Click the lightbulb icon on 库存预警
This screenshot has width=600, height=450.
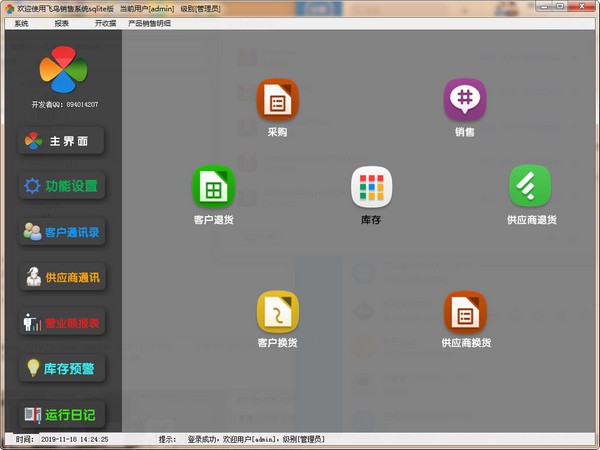click(x=33, y=368)
